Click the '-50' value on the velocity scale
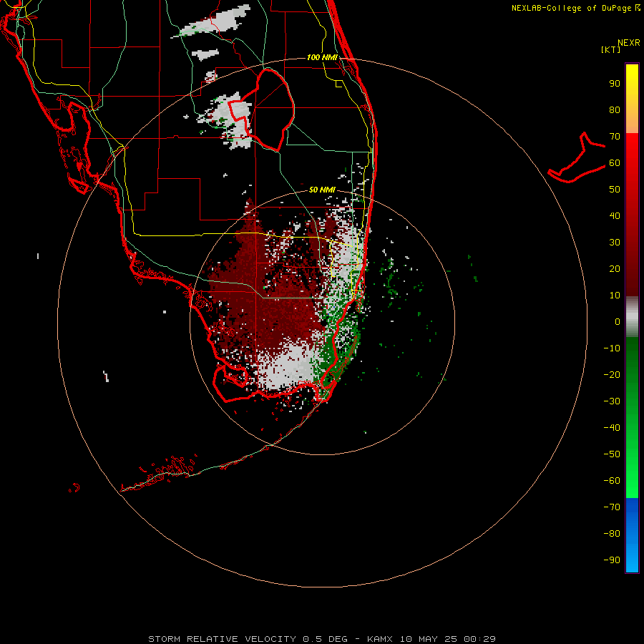The width and height of the screenshot is (644, 644). [612, 454]
